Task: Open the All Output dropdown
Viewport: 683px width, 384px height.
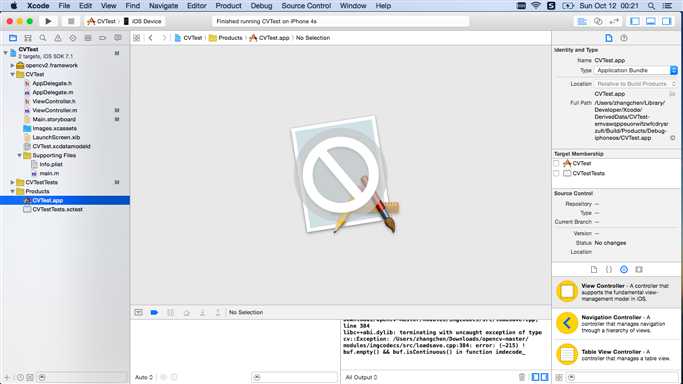Action: pyautogui.click(x=362, y=377)
